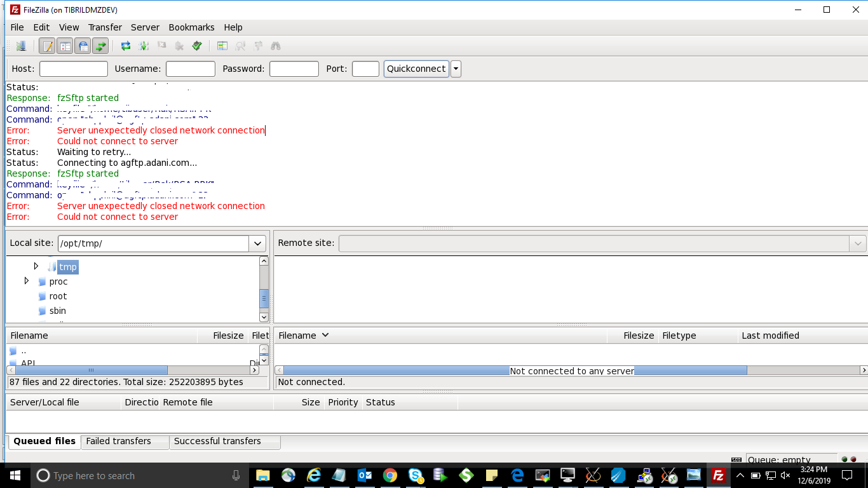This screenshot has width=868, height=488.
Task: Click the Quickconnect button
Action: [x=416, y=69]
